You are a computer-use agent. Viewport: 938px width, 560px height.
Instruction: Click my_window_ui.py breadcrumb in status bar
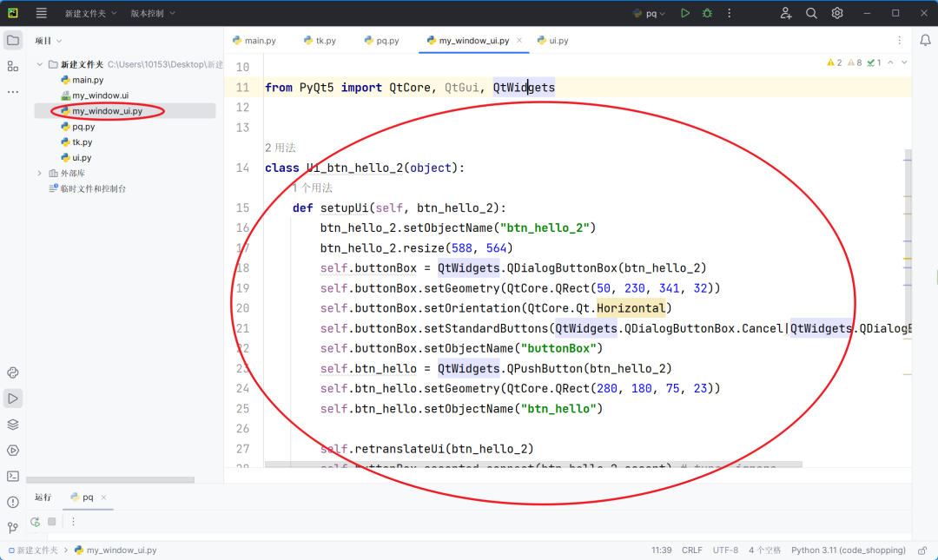pos(116,550)
